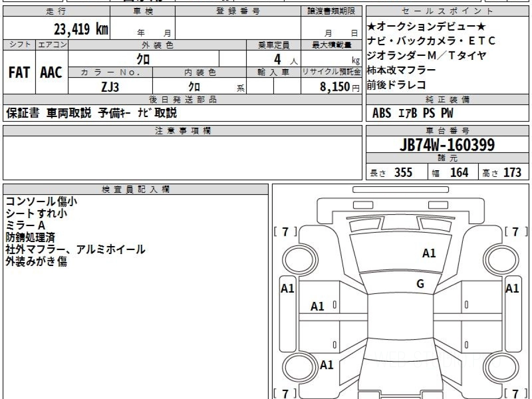532x399 pixels.
Task: Select the 輸入車 header
Action: pyautogui.click(x=274, y=72)
